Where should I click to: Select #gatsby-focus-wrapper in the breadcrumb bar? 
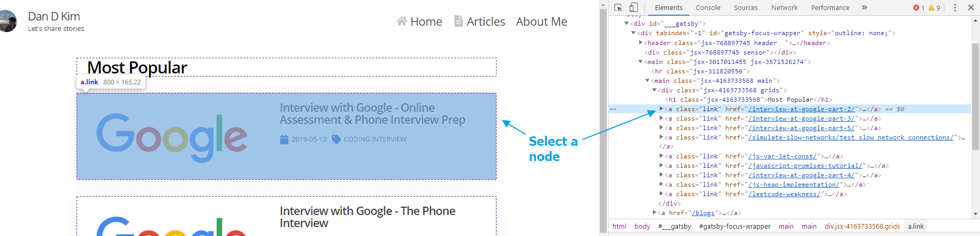(735, 227)
